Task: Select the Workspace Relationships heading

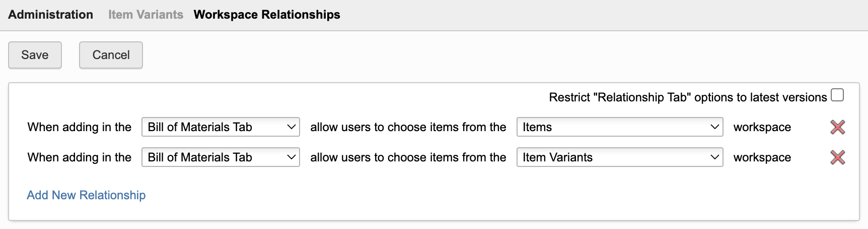Action: click(267, 15)
